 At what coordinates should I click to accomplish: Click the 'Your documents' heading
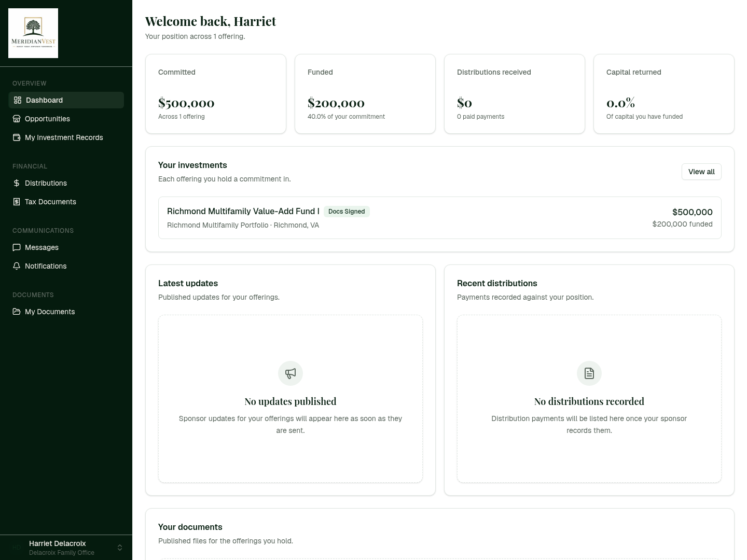(x=190, y=527)
